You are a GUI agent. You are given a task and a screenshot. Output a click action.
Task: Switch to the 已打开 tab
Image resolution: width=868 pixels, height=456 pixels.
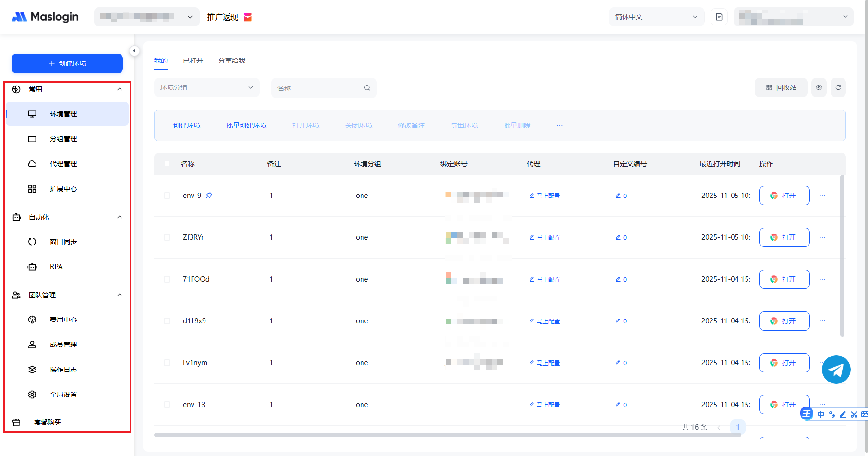[193, 61]
